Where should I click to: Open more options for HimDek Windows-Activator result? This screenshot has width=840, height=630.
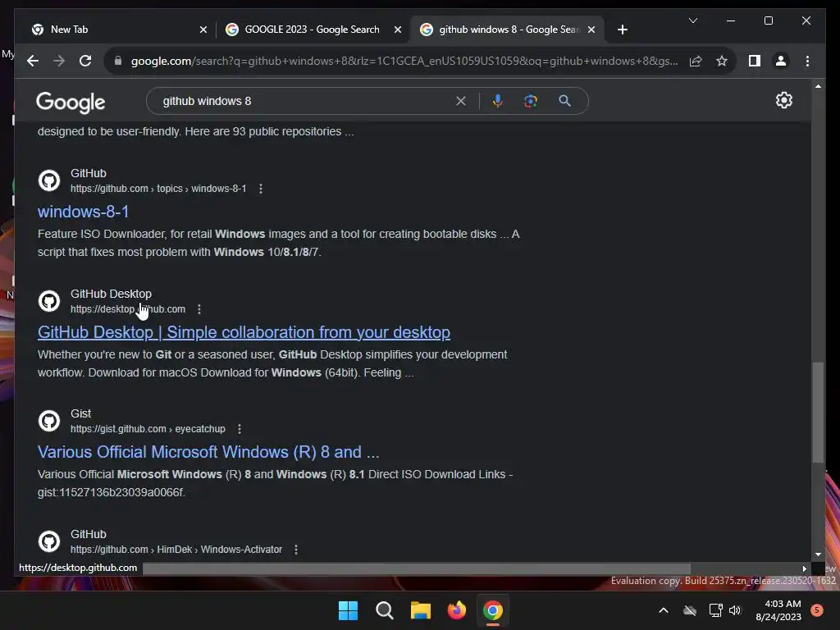tap(295, 550)
